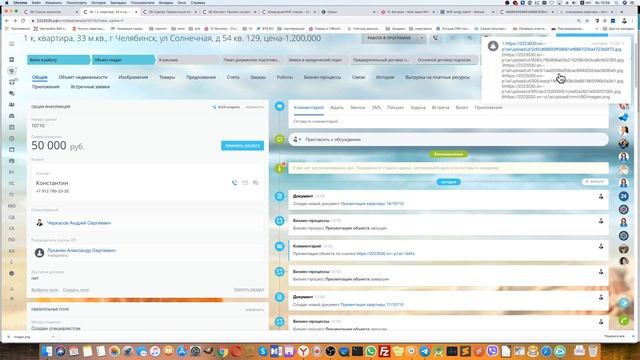Click the browser address bar
640x360 pixels.
[302, 20]
